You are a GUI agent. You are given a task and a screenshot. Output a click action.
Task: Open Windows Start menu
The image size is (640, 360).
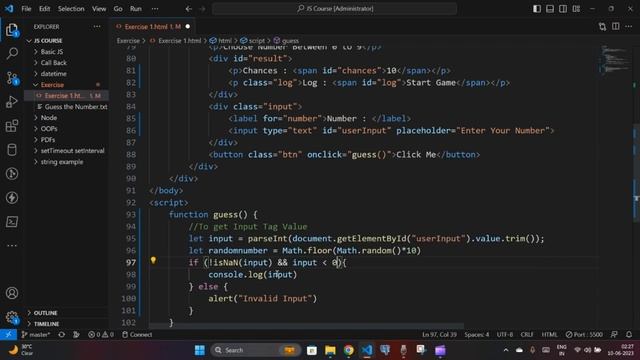tap(200, 350)
